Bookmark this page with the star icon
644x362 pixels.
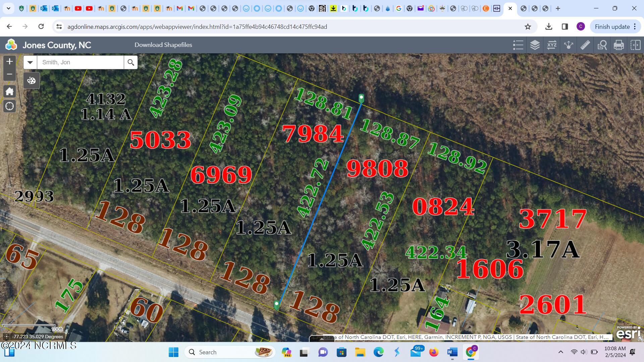coord(528,26)
